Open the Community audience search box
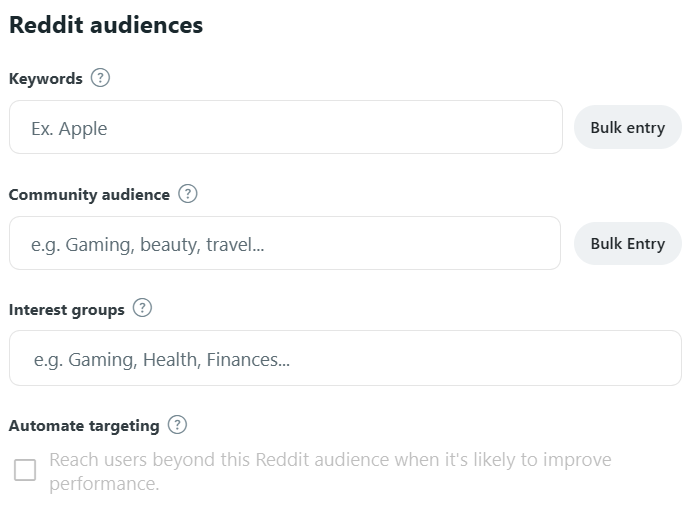 [285, 243]
